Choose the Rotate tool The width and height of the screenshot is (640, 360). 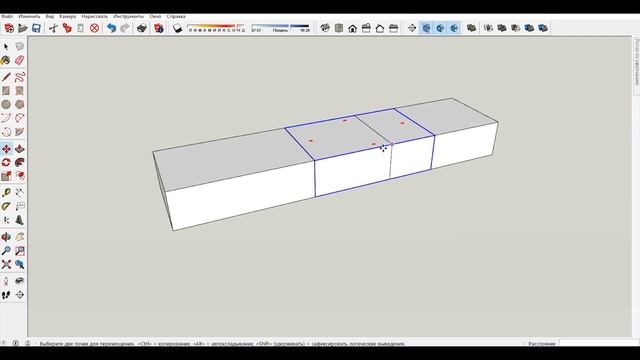pyautogui.click(x=6, y=162)
